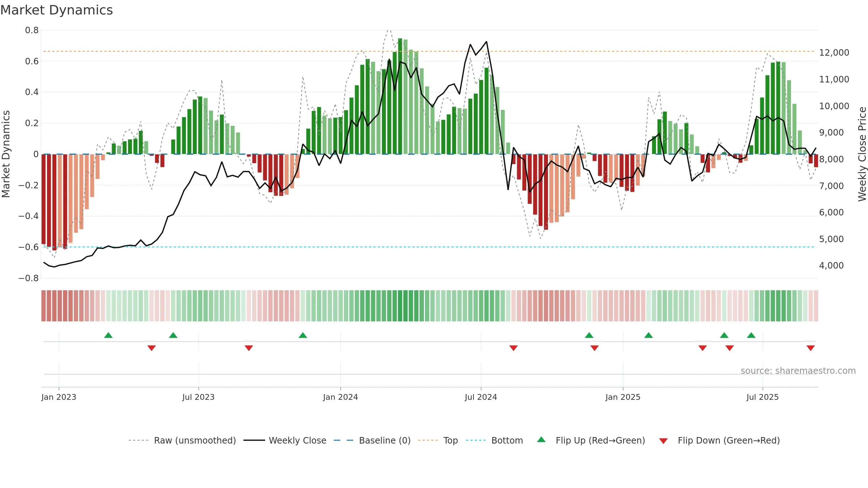Click the Jan 2025 x-axis label

(623, 397)
